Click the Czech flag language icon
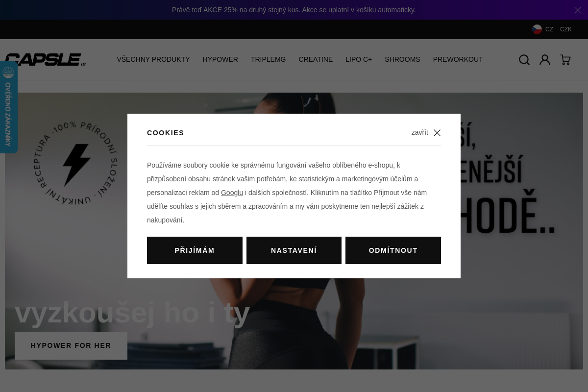The height and width of the screenshot is (392, 588). (537, 29)
